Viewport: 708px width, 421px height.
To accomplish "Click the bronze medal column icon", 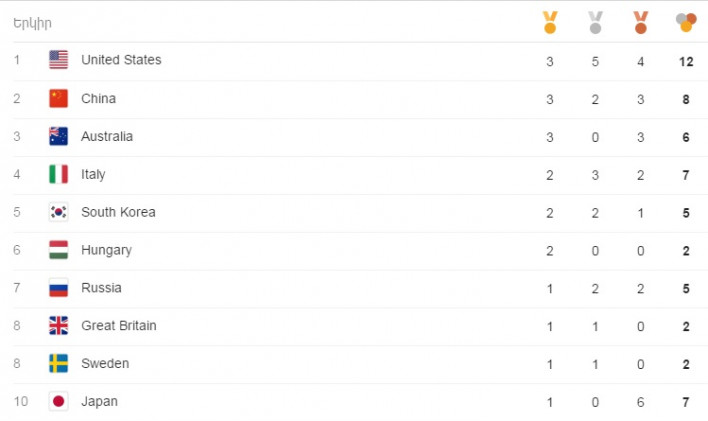I will 640,21.
